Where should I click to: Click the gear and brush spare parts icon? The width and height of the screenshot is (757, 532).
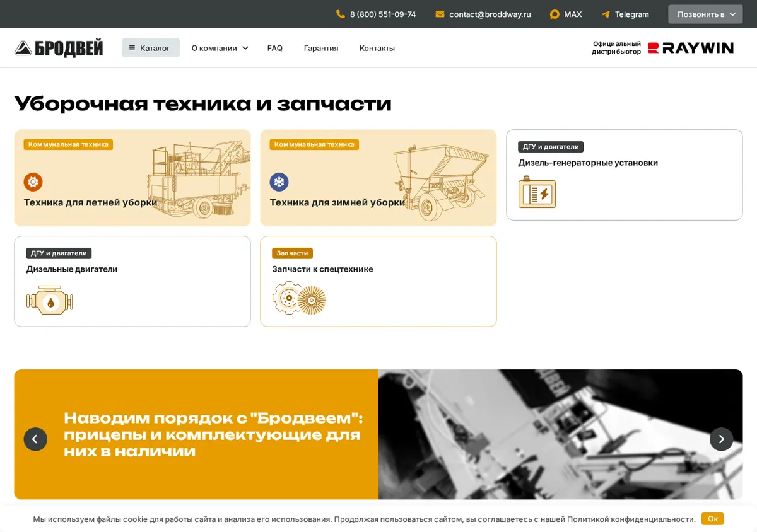click(x=299, y=299)
